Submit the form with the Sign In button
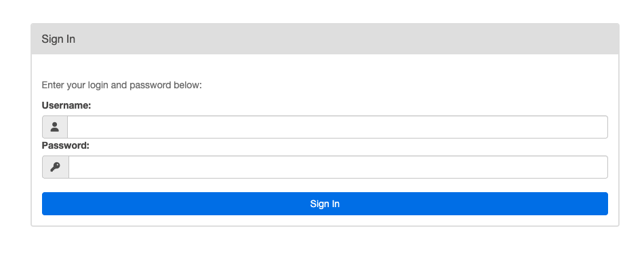 click(325, 204)
